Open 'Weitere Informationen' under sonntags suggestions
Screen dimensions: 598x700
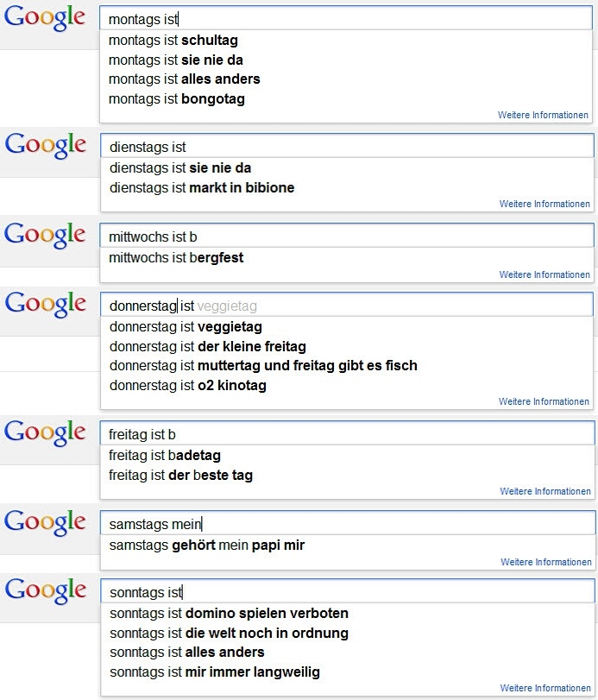pos(545,688)
